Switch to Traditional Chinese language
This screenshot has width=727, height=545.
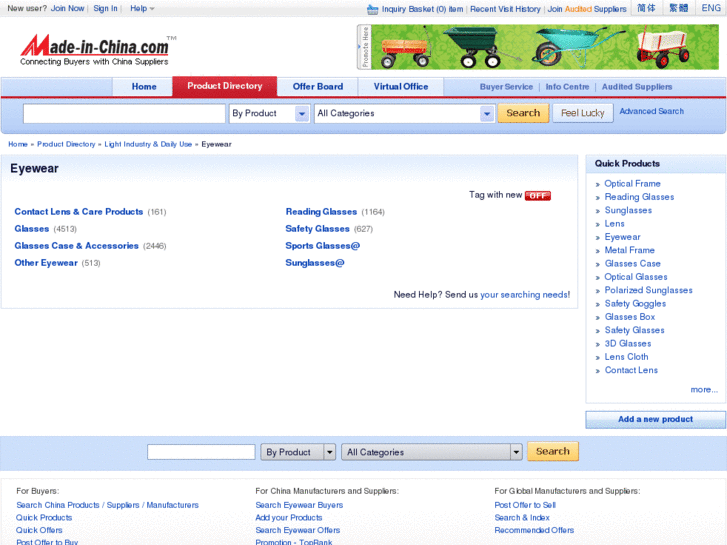(678, 8)
